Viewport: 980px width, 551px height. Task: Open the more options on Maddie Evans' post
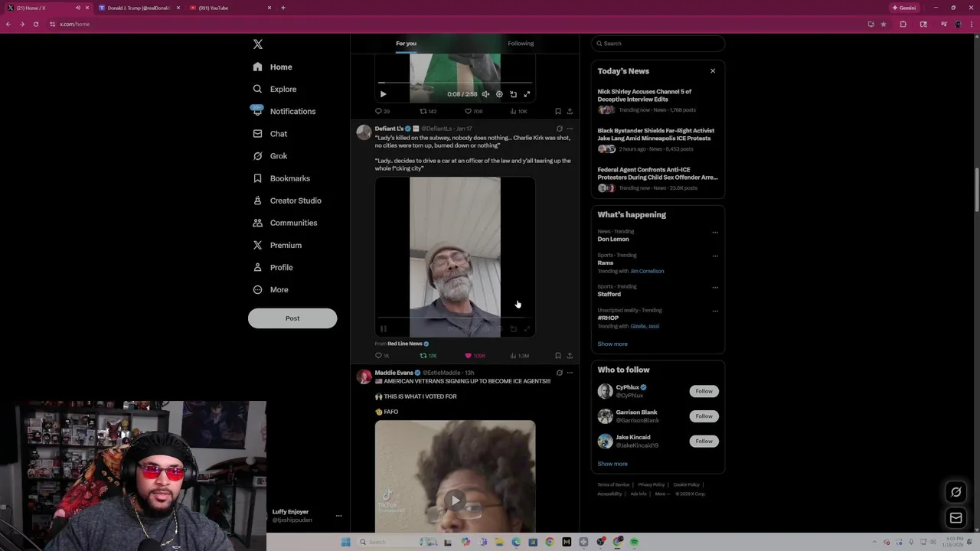tap(570, 373)
